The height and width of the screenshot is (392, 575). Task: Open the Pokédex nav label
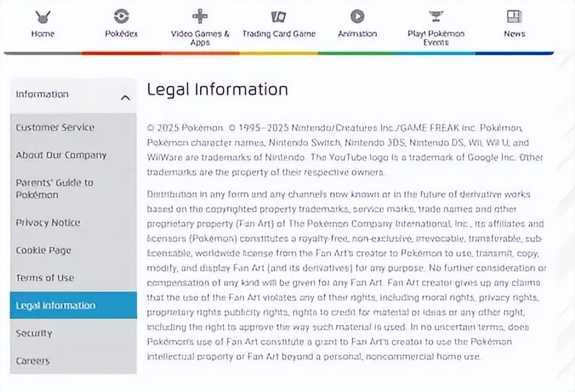(x=121, y=34)
